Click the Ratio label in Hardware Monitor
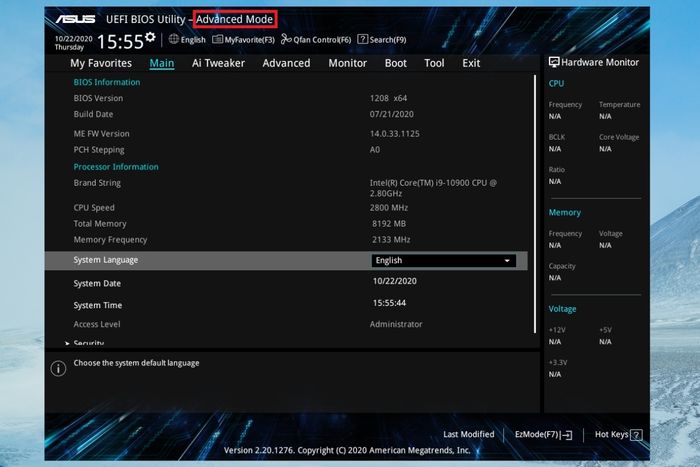Image resolution: width=700 pixels, height=467 pixels. point(557,170)
